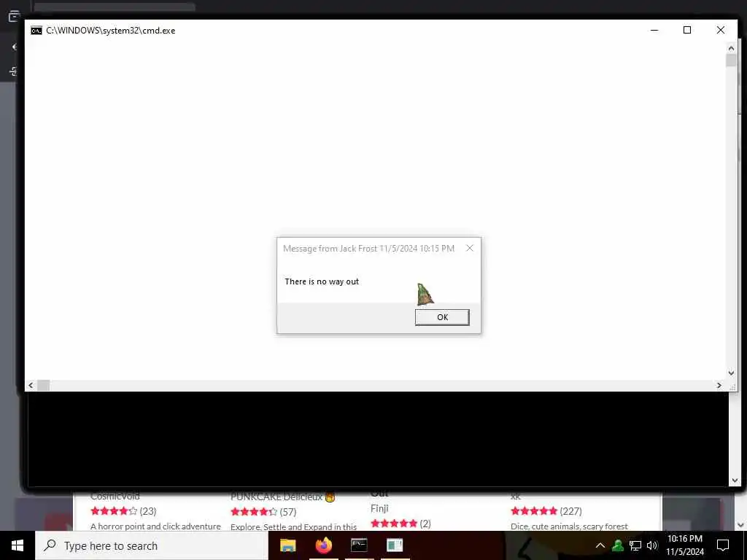
Task: Click the (57) rating count in browser
Action: (287, 512)
